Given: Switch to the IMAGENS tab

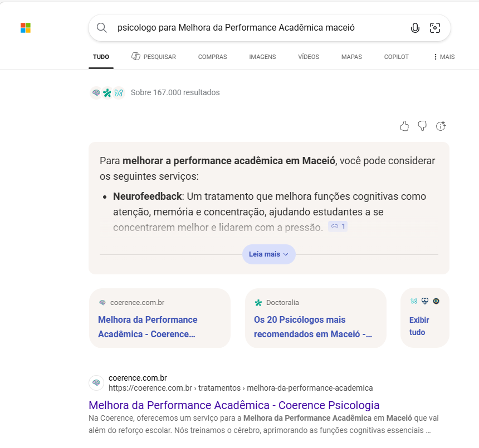Looking at the screenshot, I should point(262,57).
